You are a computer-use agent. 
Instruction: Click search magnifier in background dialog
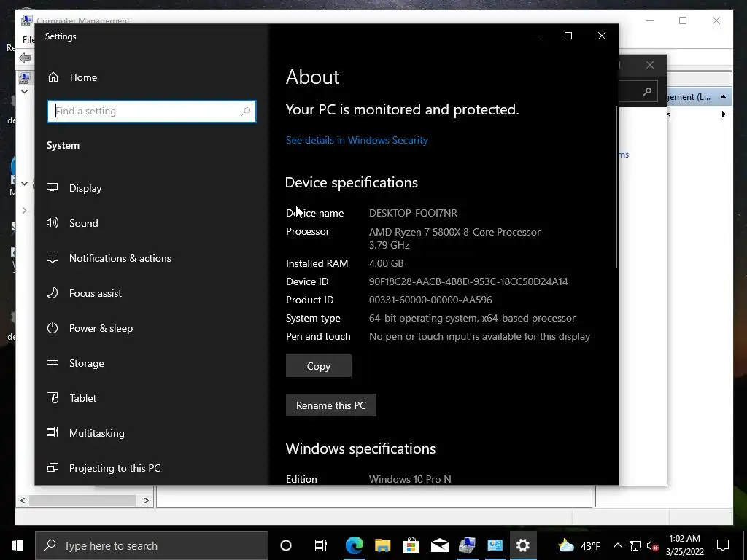tap(647, 91)
